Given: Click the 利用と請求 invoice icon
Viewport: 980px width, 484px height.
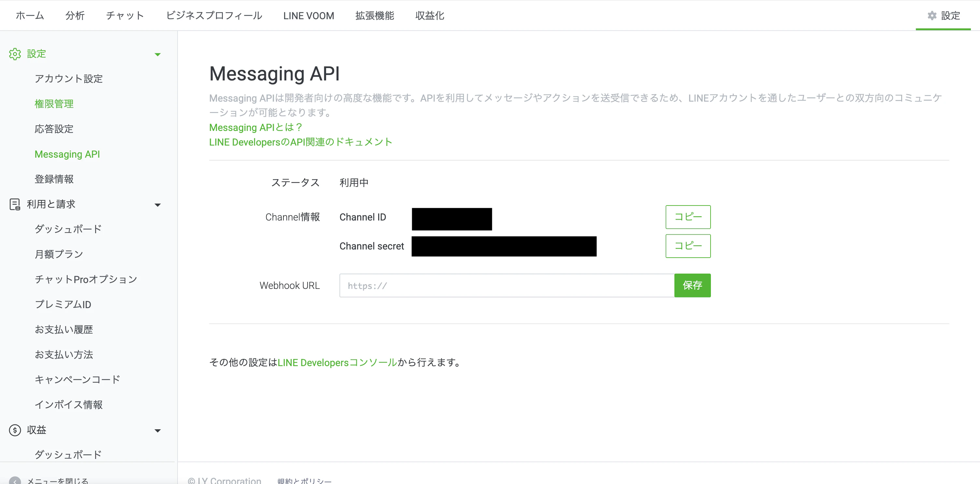Looking at the screenshot, I should tap(15, 205).
